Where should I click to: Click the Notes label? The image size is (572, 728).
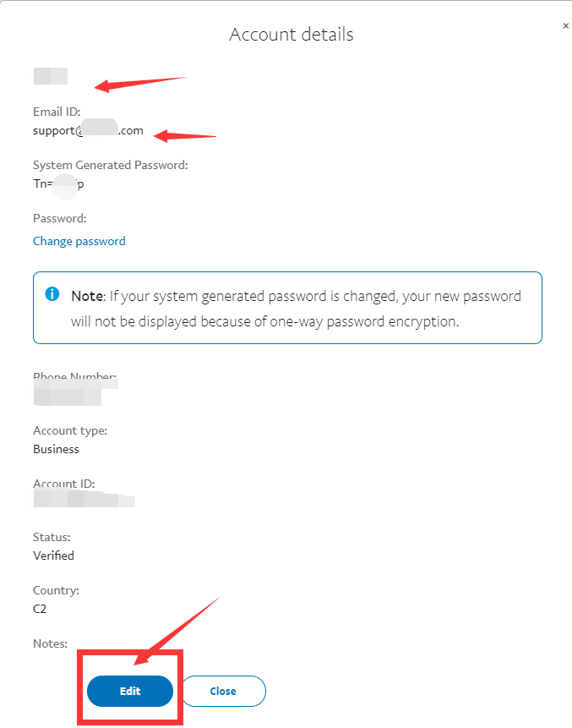tap(50, 643)
